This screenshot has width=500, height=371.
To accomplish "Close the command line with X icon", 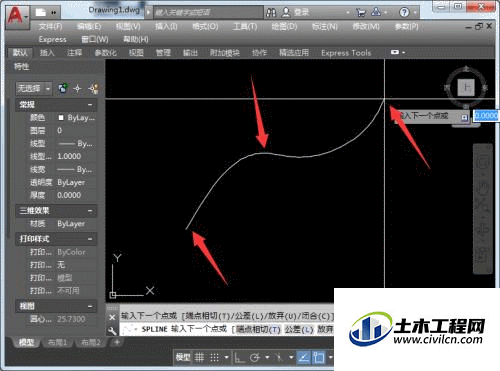I will pos(112,317).
